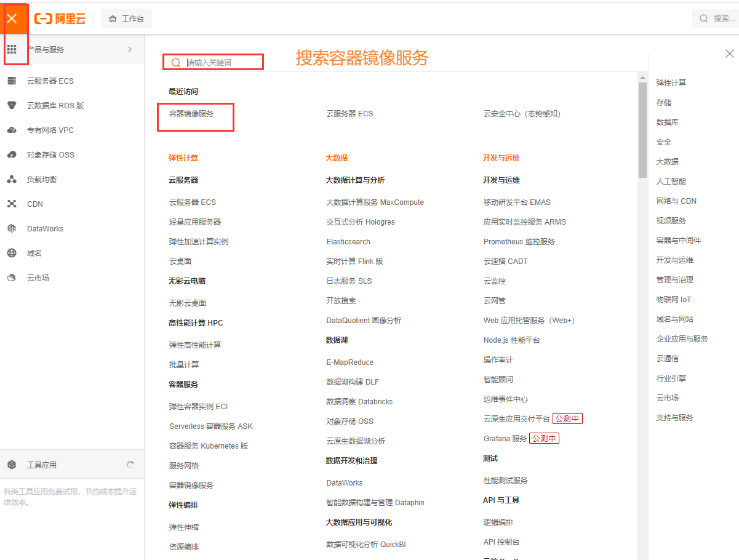Click the 云市场 sidebar icon
The width and height of the screenshot is (739, 560).
pyautogui.click(x=12, y=278)
